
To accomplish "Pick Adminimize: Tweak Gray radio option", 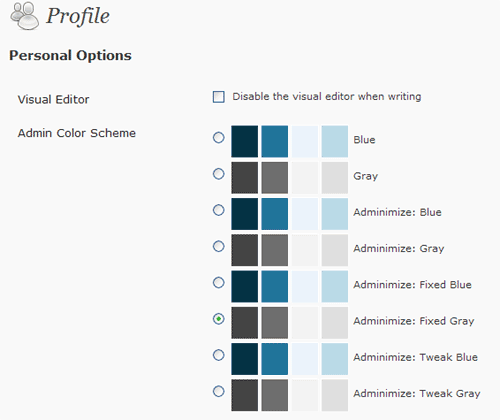I will [x=219, y=391].
